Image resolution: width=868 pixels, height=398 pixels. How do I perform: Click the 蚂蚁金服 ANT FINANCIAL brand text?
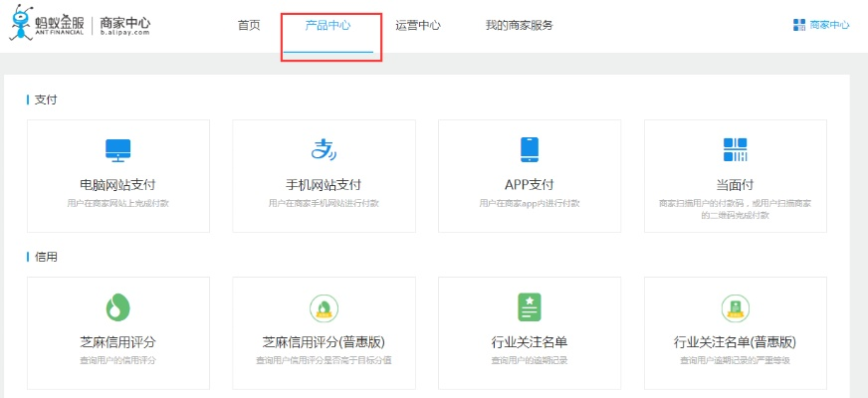[60, 26]
